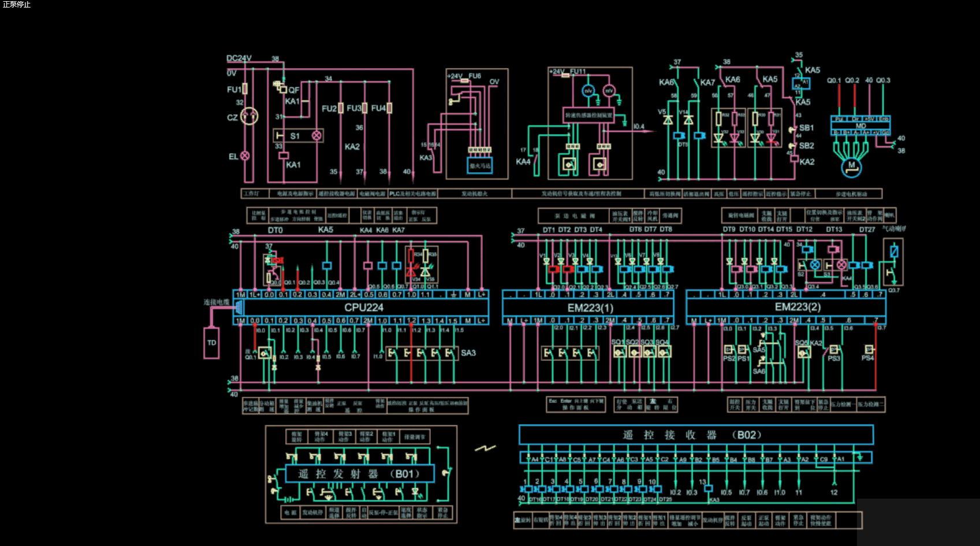Click the SA6 switch label
The image size is (980, 546).
point(758,372)
